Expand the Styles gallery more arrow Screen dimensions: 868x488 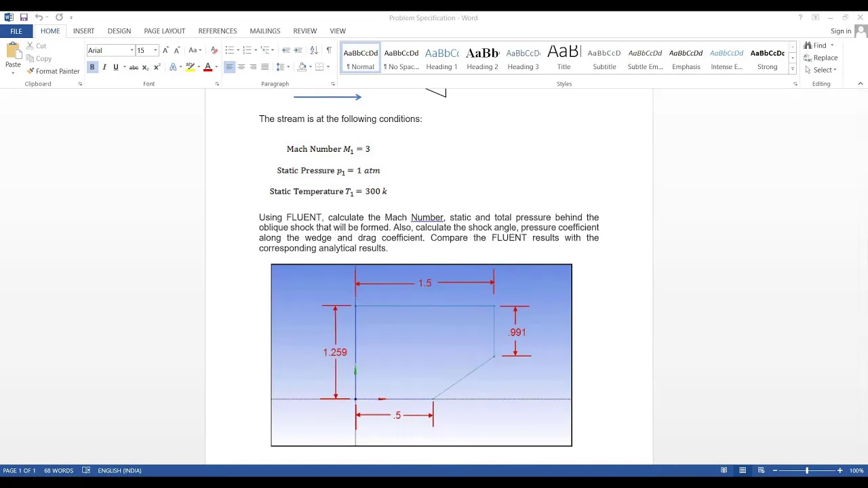792,68
